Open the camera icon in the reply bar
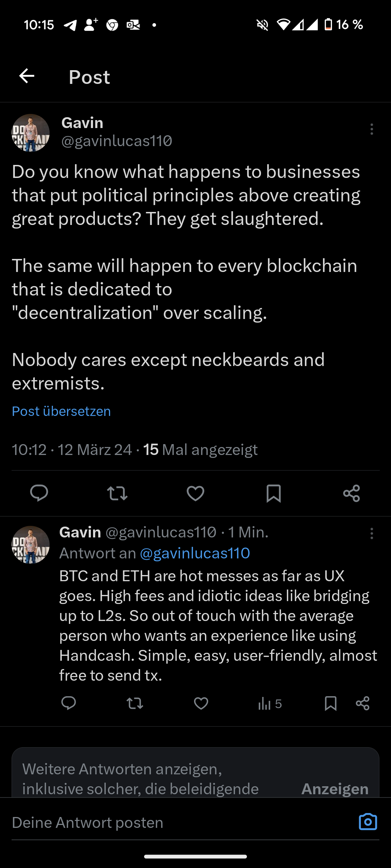This screenshot has width=391, height=868. coord(368,822)
